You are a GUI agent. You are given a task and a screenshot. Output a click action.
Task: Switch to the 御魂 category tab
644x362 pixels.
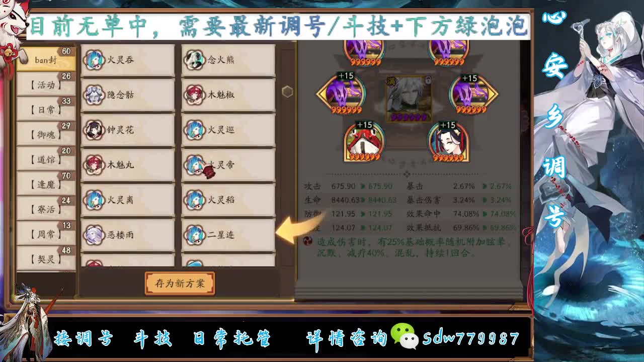point(46,134)
